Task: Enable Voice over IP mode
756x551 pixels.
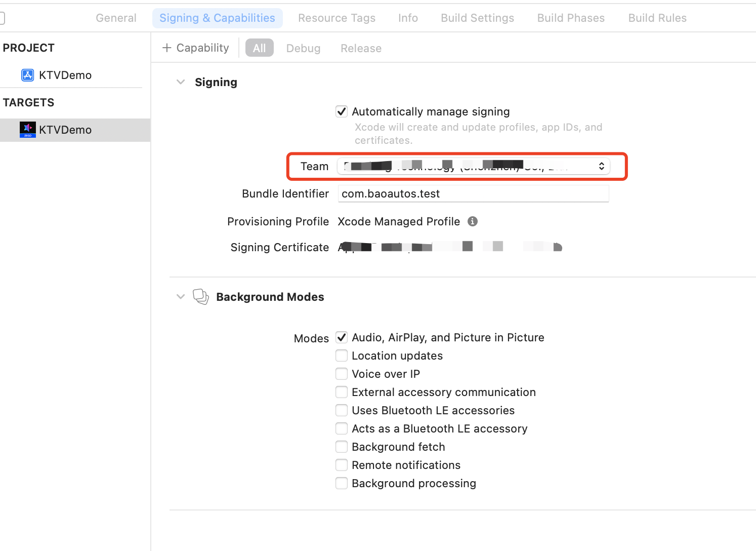Action: coord(342,374)
